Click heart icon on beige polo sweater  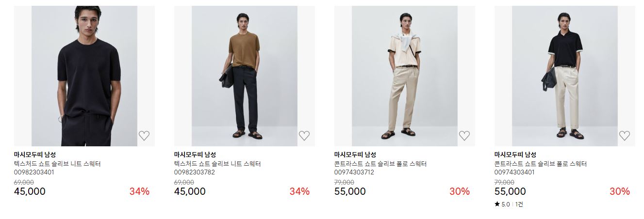pyautogui.click(x=464, y=136)
